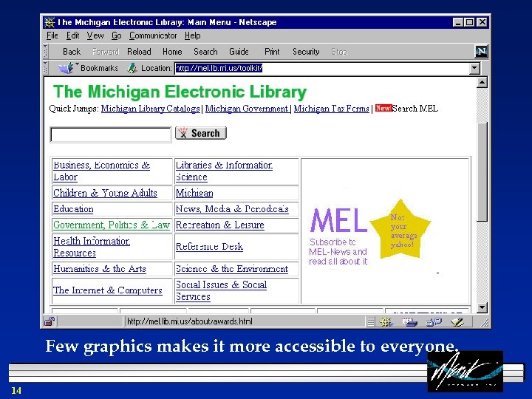Viewport: 532px width, 399px height.
Task: Open the Edit menu
Action: coord(72,35)
